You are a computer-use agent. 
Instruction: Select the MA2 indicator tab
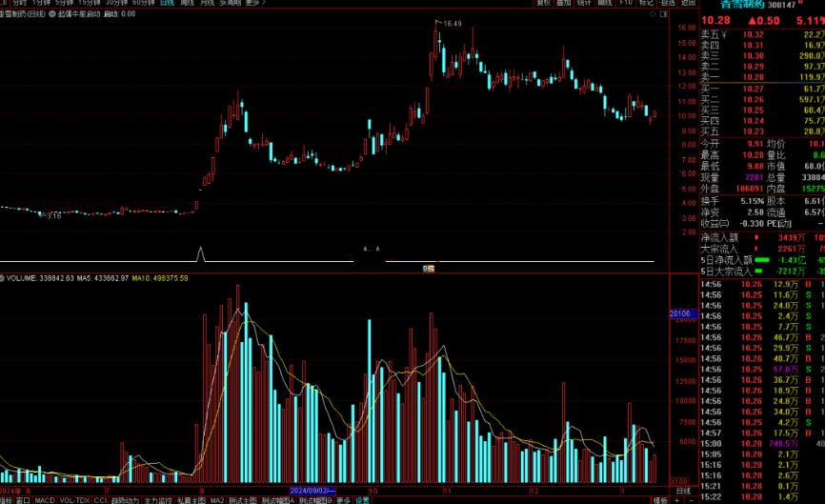217,500
